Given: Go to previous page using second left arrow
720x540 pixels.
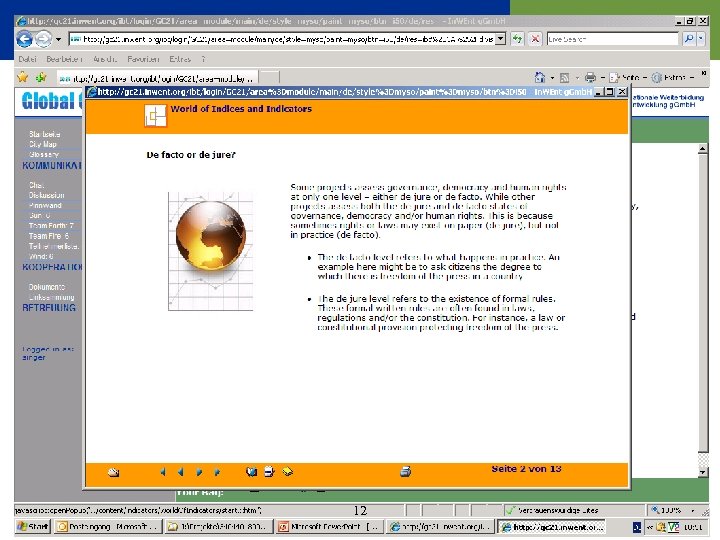Looking at the screenshot, I should pos(180,472).
